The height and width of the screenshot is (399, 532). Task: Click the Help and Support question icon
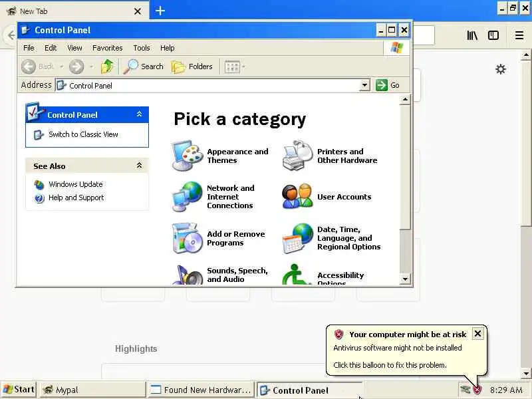pos(39,198)
